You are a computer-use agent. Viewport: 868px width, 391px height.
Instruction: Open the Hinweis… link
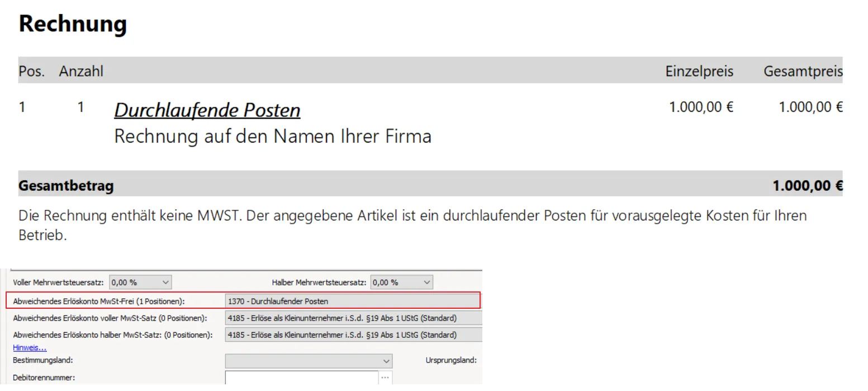pos(30,347)
